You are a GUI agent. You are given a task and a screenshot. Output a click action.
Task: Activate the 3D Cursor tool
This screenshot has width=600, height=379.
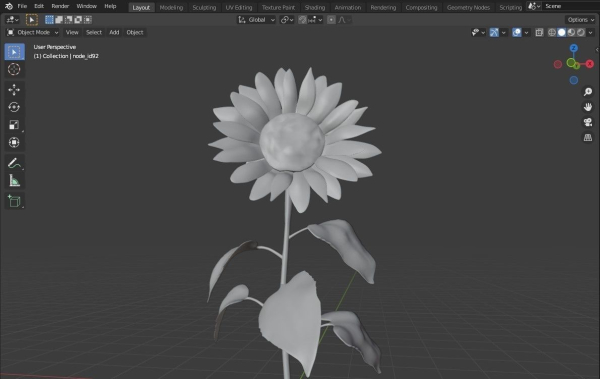click(x=14, y=69)
